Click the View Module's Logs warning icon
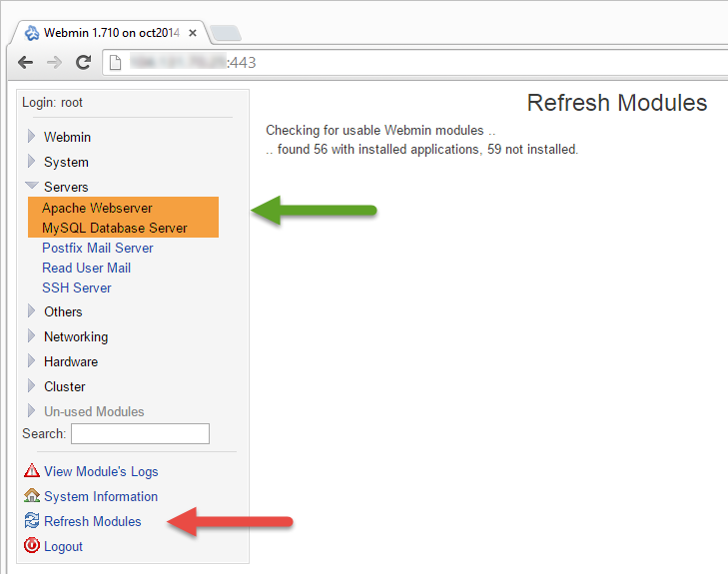 coord(32,470)
